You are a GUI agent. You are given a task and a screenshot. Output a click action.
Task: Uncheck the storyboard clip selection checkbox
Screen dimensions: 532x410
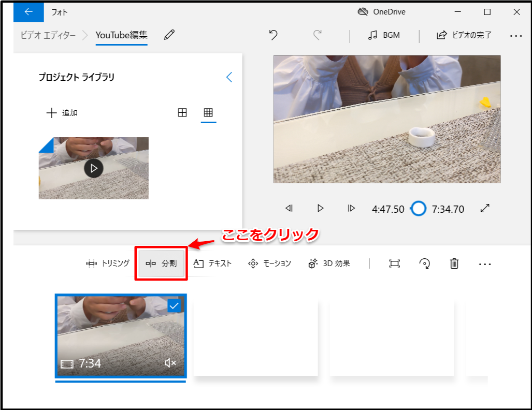click(175, 305)
